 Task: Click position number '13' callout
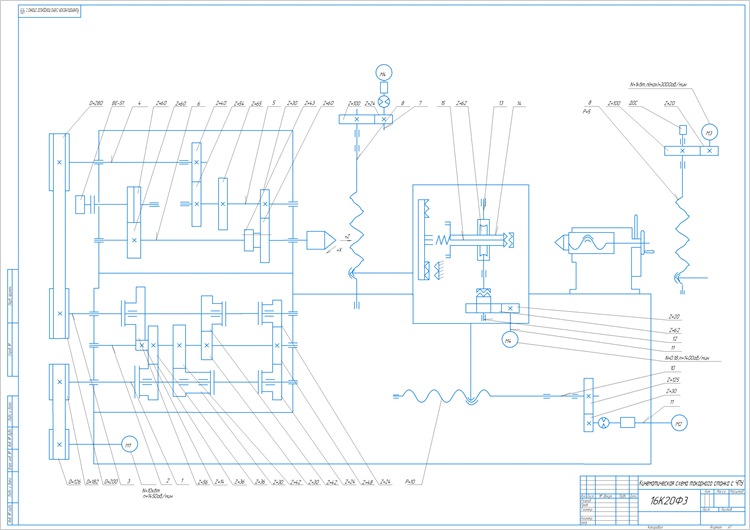tap(501, 103)
